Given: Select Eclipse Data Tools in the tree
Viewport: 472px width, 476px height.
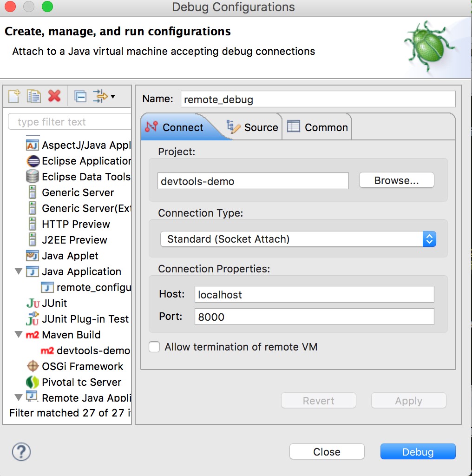Looking at the screenshot, I should click(86, 177).
